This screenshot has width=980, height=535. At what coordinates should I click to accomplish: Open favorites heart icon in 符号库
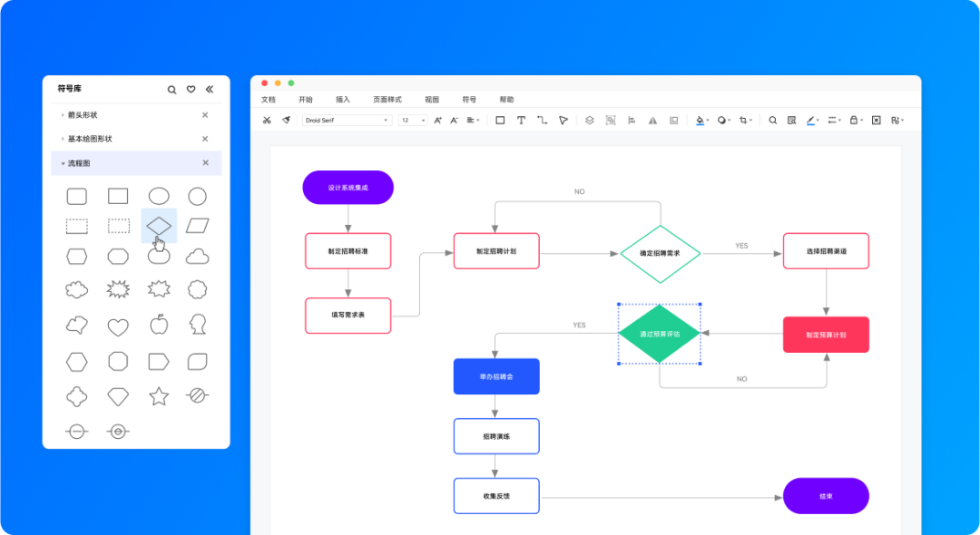(191, 90)
